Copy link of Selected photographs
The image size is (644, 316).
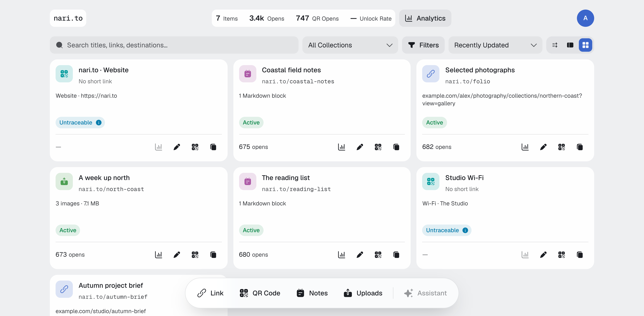pos(580,147)
